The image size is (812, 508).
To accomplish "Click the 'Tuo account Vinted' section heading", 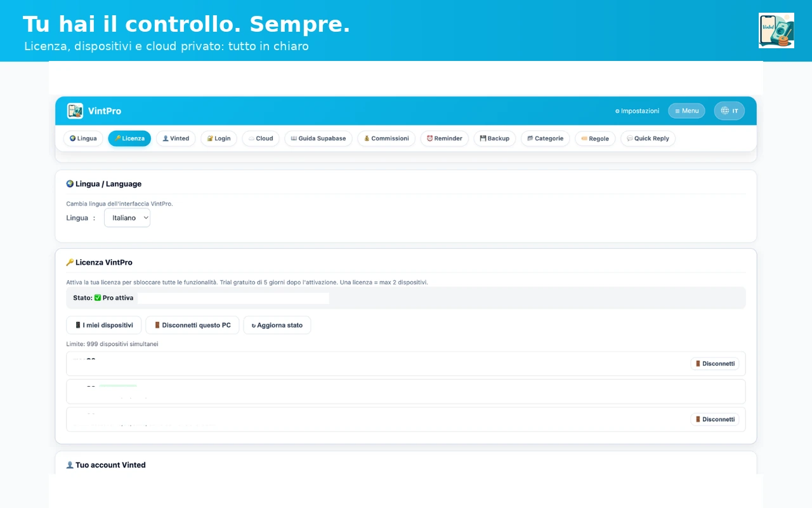I will pos(110,465).
